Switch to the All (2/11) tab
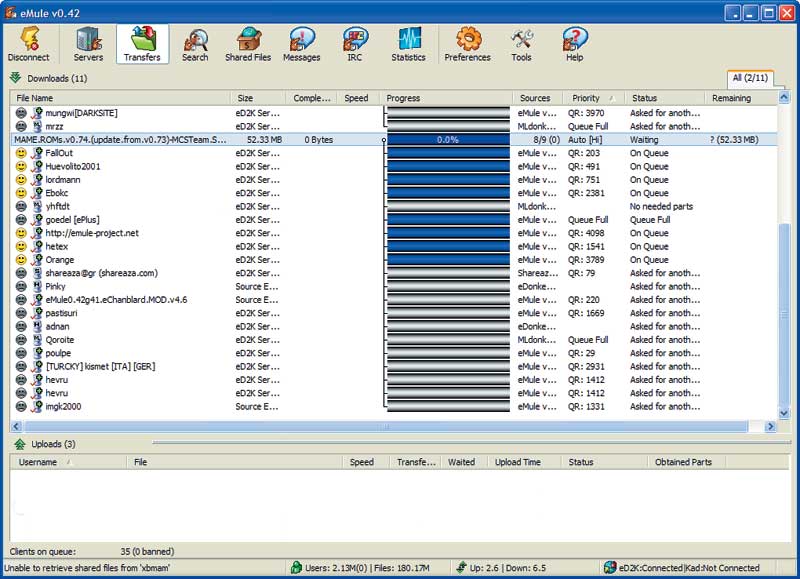Screen dimensions: 800x579 (x=750, y=78)
